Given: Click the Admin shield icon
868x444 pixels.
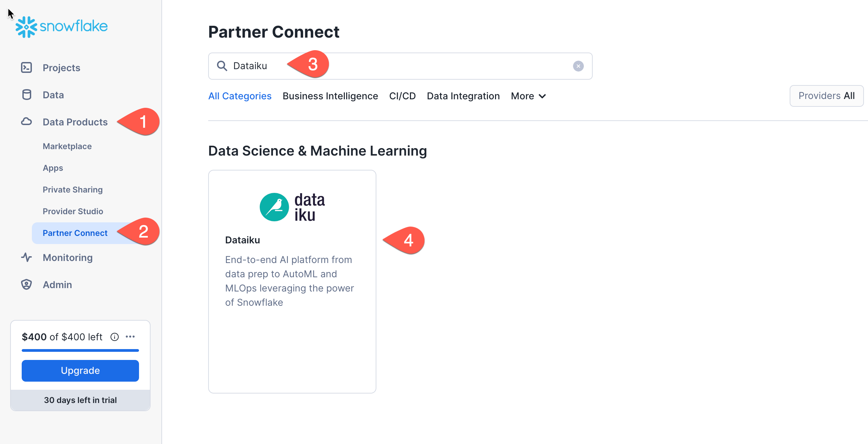Looking at the screenshot, I should [x=26, y=284].
